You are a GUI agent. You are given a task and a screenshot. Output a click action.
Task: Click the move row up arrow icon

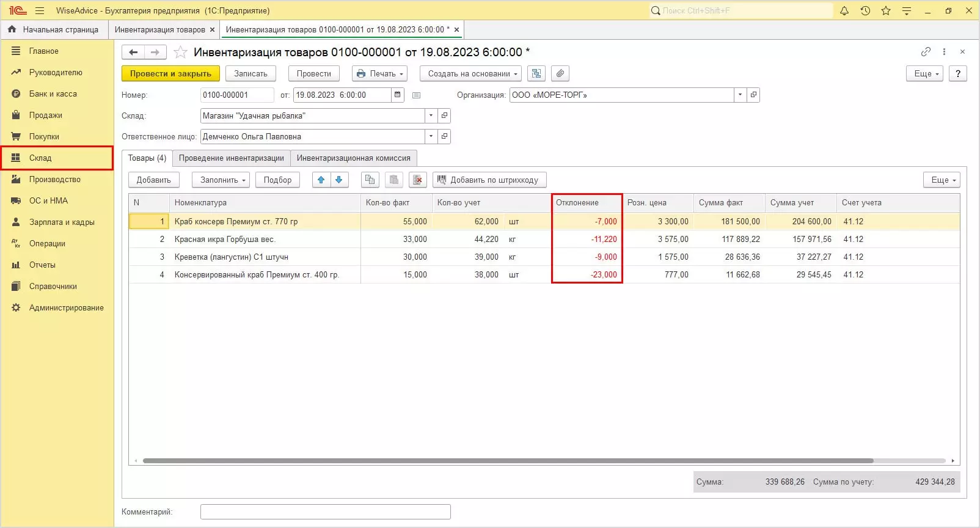click(x=321, y=180)
